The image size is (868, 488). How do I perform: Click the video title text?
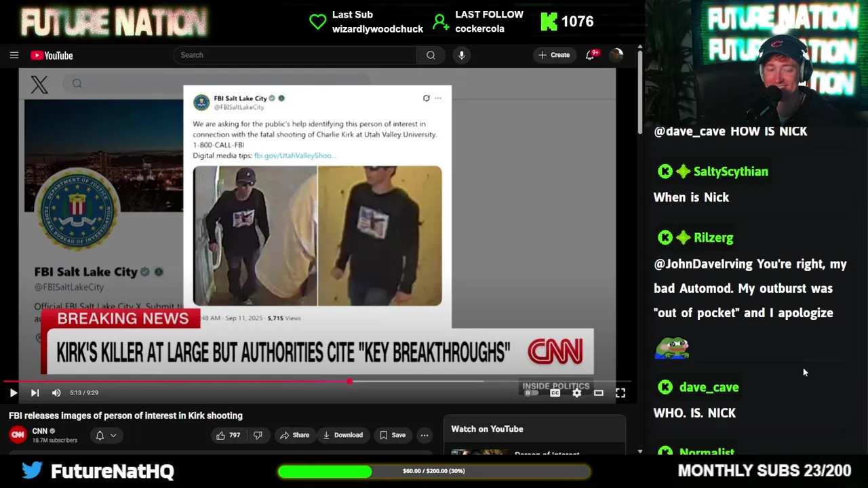click(125, 415)
